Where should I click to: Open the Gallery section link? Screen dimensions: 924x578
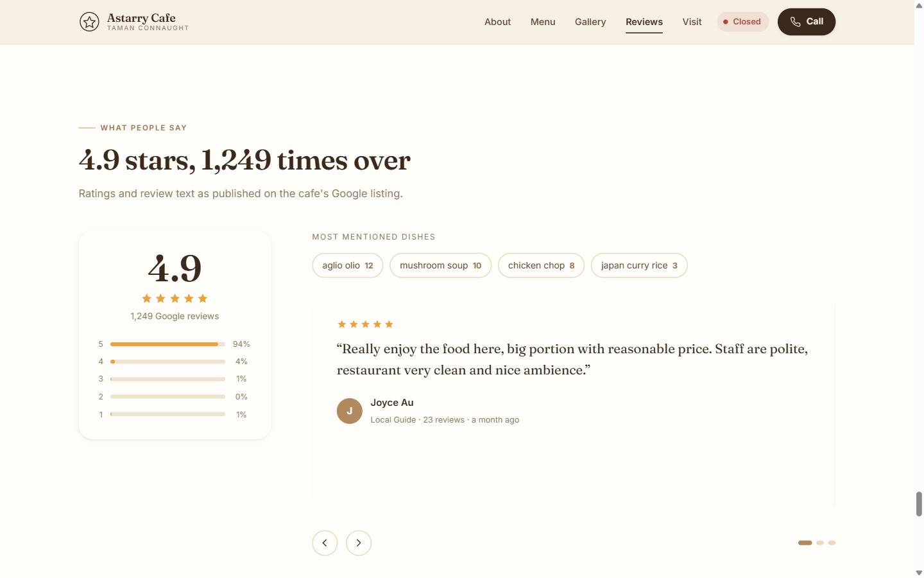click(x=590, y=22)
